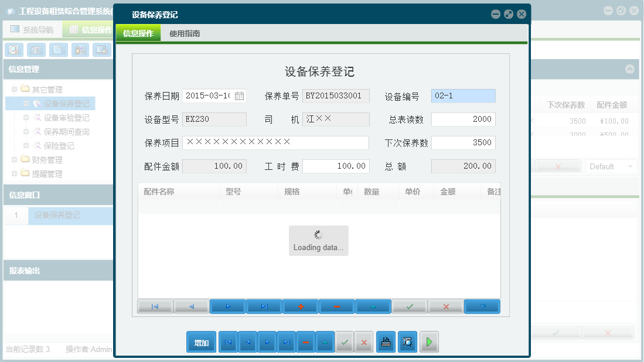
Task: Confirm changes with the green checkmark icon
Action: click(x=410, y=306)
